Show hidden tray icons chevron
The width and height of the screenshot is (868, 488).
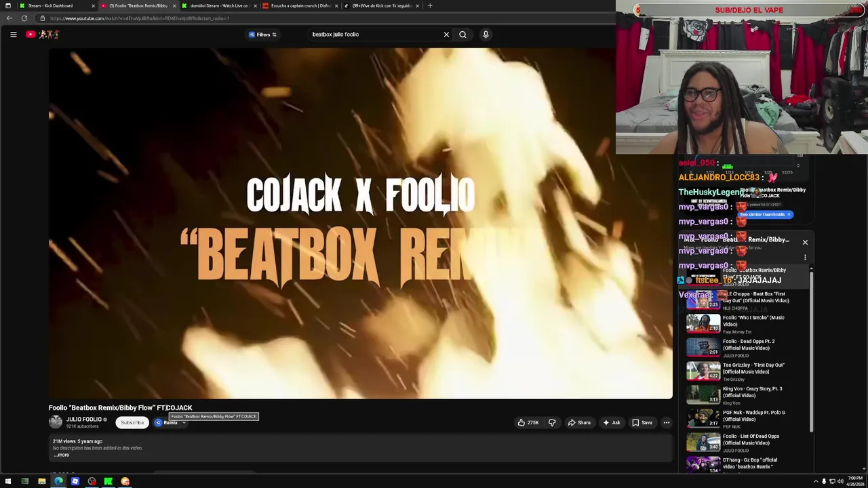[x=816, y=481]
